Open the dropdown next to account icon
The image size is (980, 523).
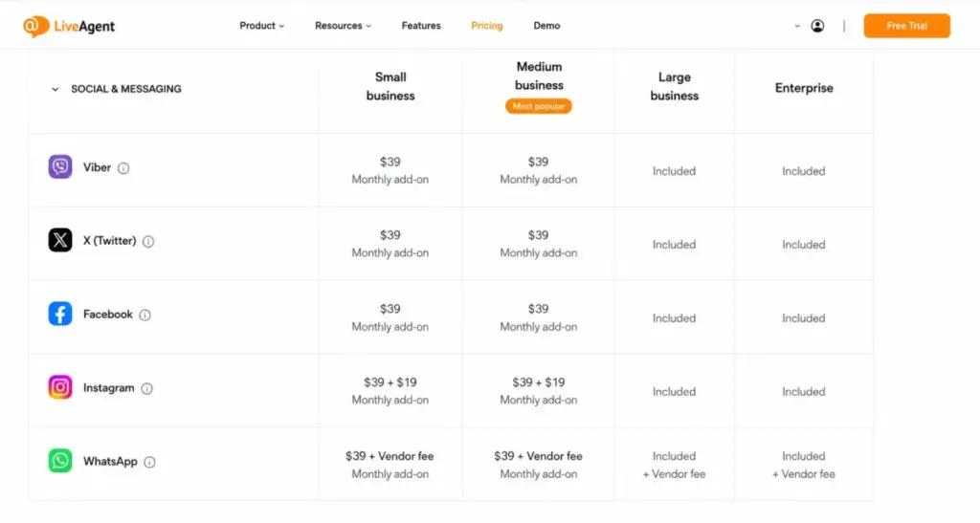(797, 26)
